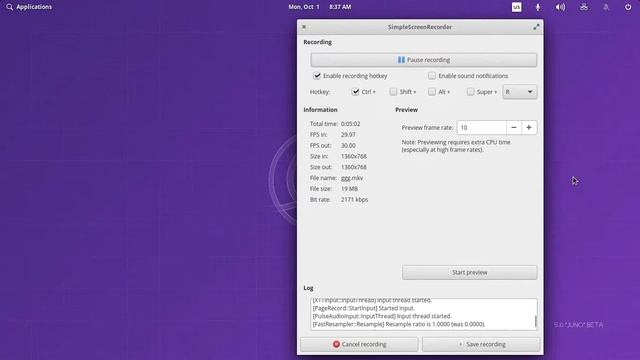Image resolution: width=640 pixels, height=360 pixels.
Task: Click the Preview frame rate input field
Action: (482, 128)
